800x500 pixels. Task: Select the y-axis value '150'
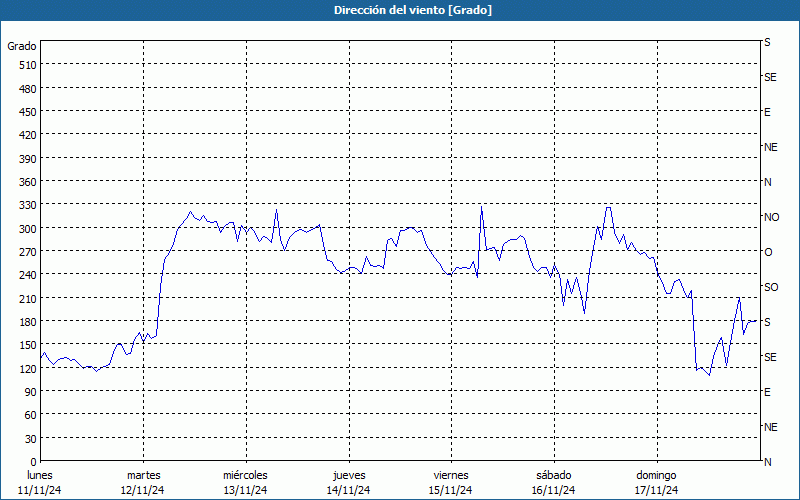click(x=28, y=345)
